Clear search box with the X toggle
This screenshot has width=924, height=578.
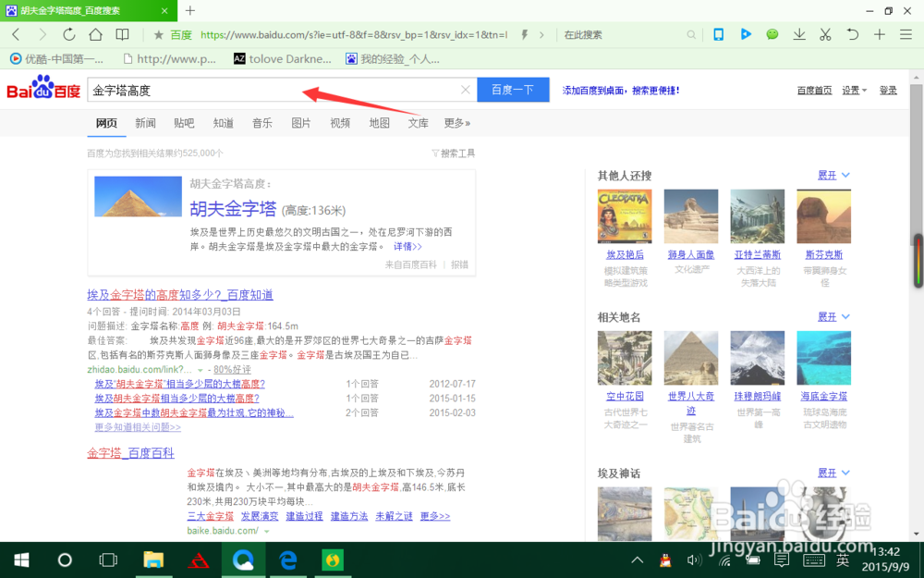(x=466, y=92)
